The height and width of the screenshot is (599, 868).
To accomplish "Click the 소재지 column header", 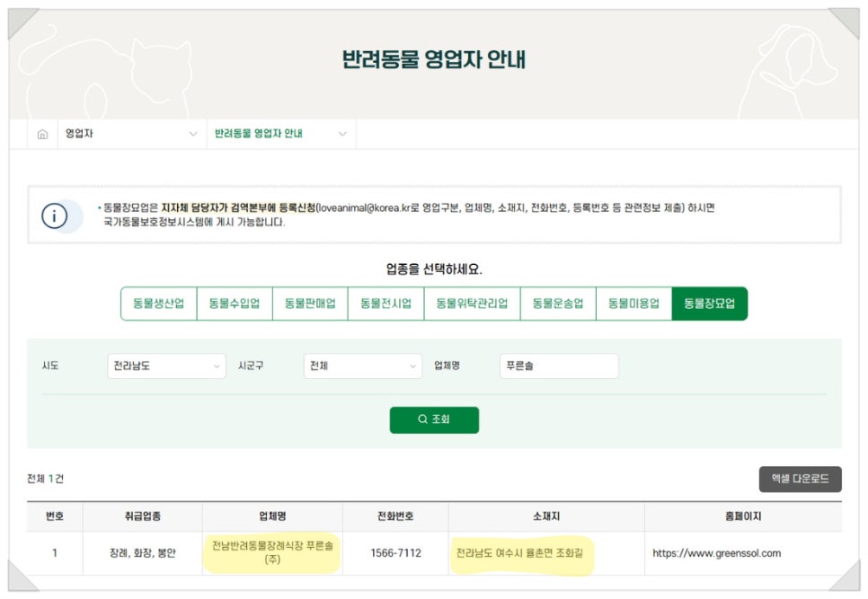I will click(x=546, y=516).
